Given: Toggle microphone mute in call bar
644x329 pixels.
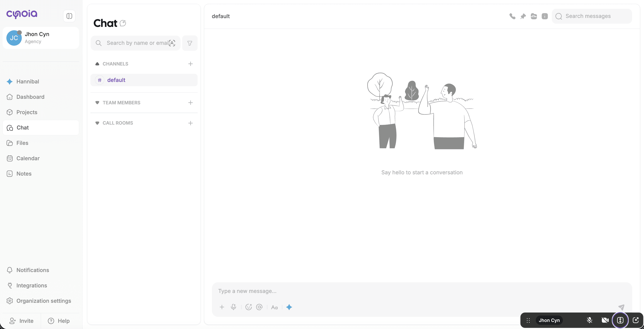Looking at the screenshot, I should 590,320.
